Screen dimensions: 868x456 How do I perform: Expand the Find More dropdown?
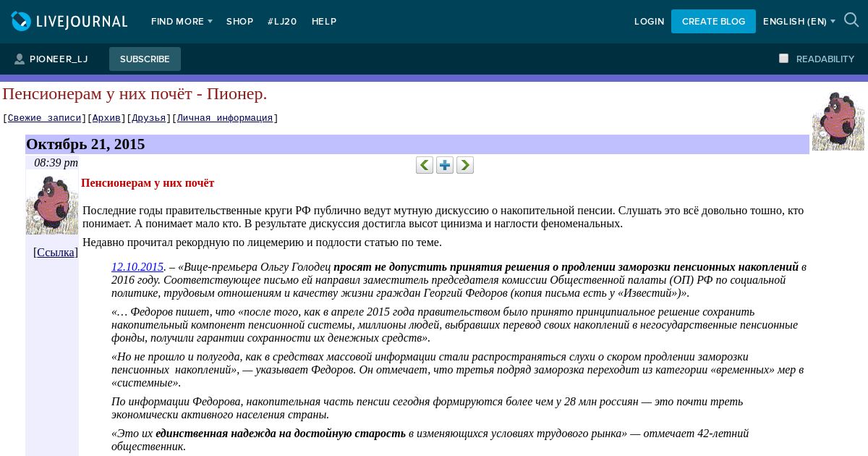click(182, 22)
